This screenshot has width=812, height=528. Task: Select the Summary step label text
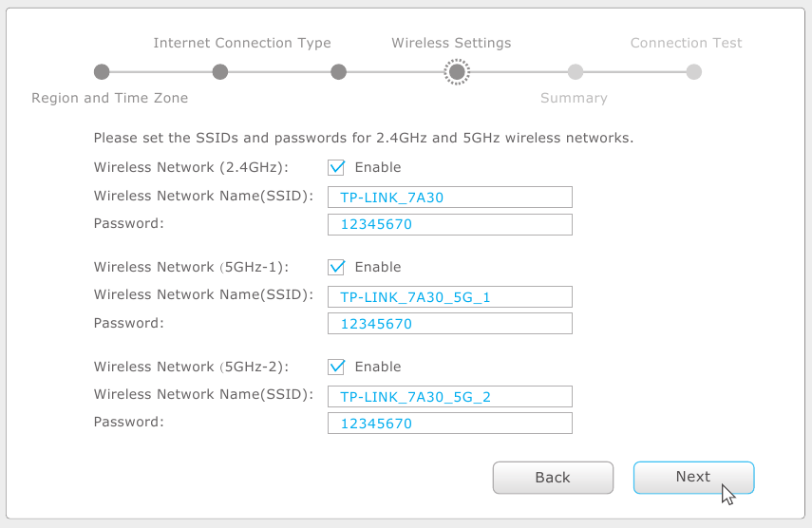pos(574,98)
